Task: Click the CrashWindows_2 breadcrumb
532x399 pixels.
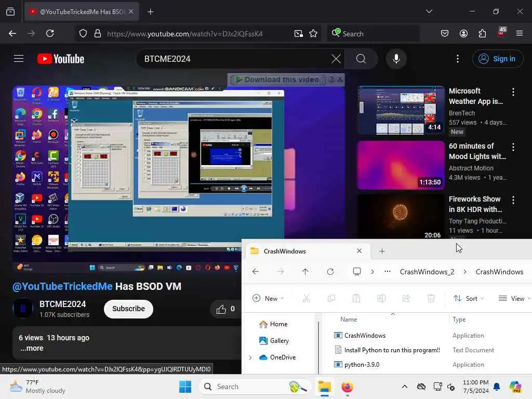Action: pos(427,272)
